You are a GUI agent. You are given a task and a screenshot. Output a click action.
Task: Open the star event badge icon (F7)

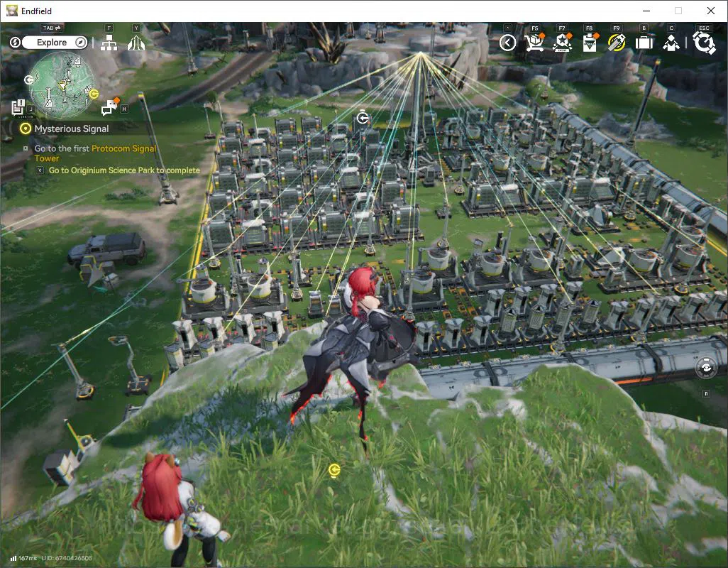pyautogui.click(x=562, y=43)
